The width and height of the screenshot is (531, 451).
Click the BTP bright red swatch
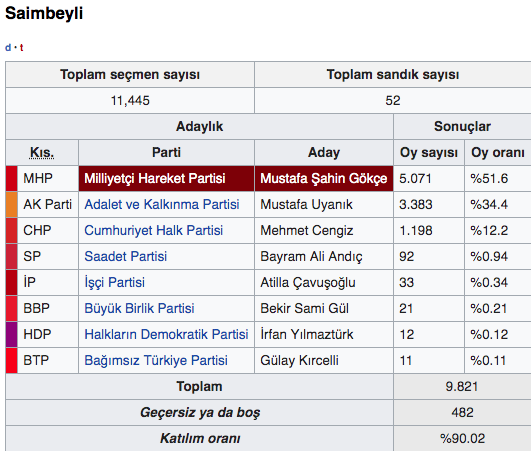click(x=12, y=360)
